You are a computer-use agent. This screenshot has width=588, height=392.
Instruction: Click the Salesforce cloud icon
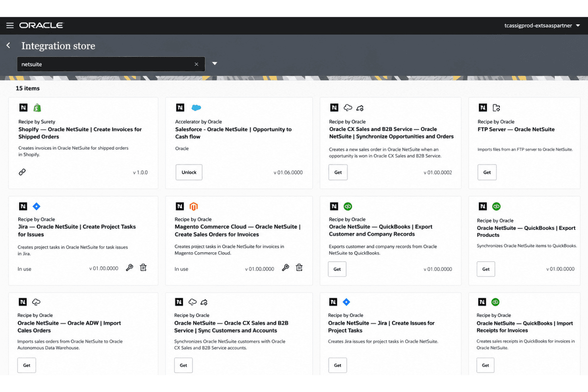click(196, 108)
